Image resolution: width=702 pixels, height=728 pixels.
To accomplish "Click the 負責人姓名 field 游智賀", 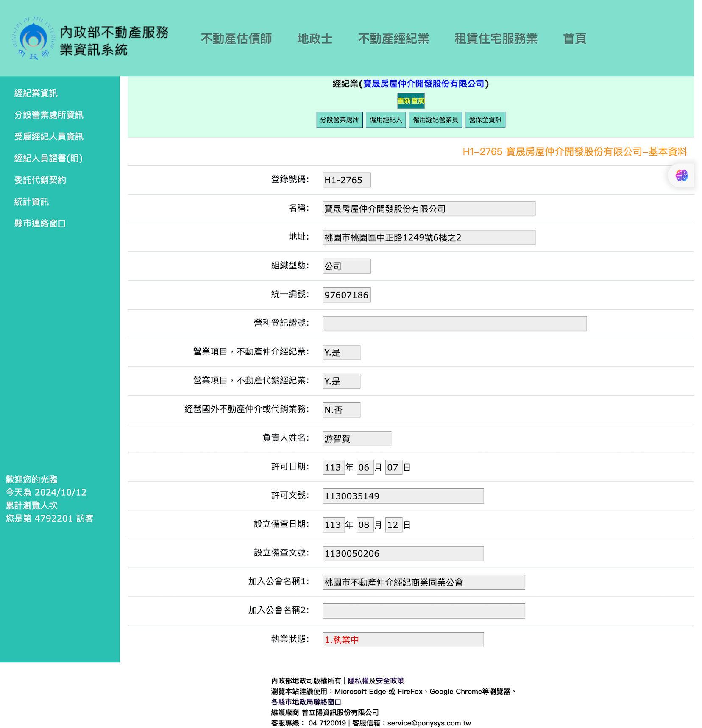I will [x=357, y=438].
